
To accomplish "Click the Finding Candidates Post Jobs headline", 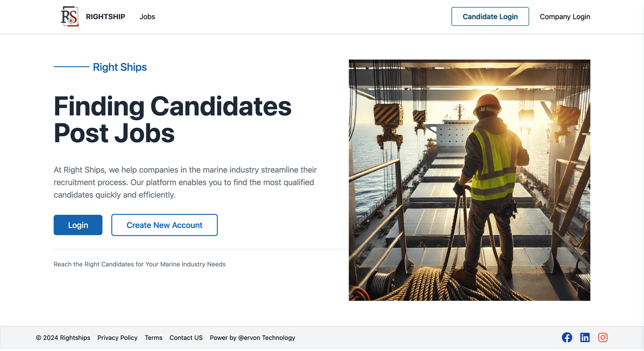I will click(172, 119).
